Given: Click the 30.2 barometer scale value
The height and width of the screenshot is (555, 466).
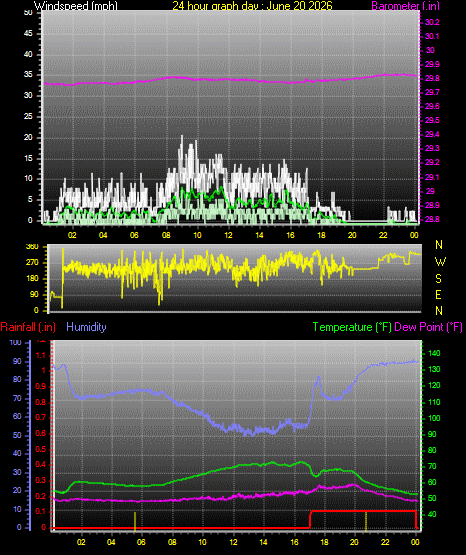Looking at the screenshot, I should click(x=432, y=22).
